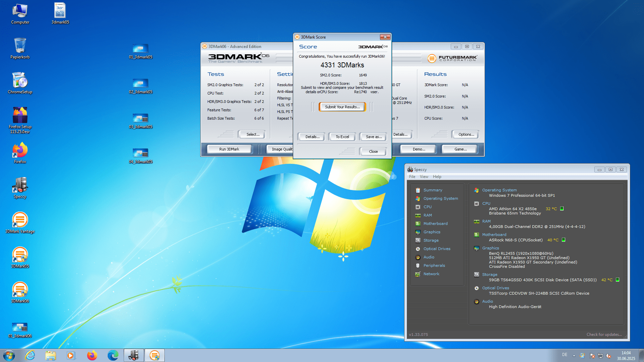This screenshot has height=362, width=644.
Task: Click the 3dmark05 file icon on desktop
Action: (60, 11)
